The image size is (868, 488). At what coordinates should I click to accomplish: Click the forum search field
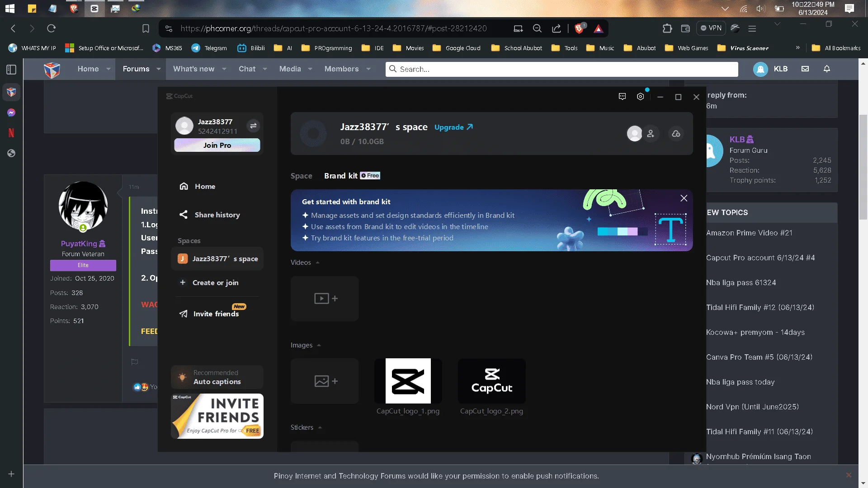point(561,69)
